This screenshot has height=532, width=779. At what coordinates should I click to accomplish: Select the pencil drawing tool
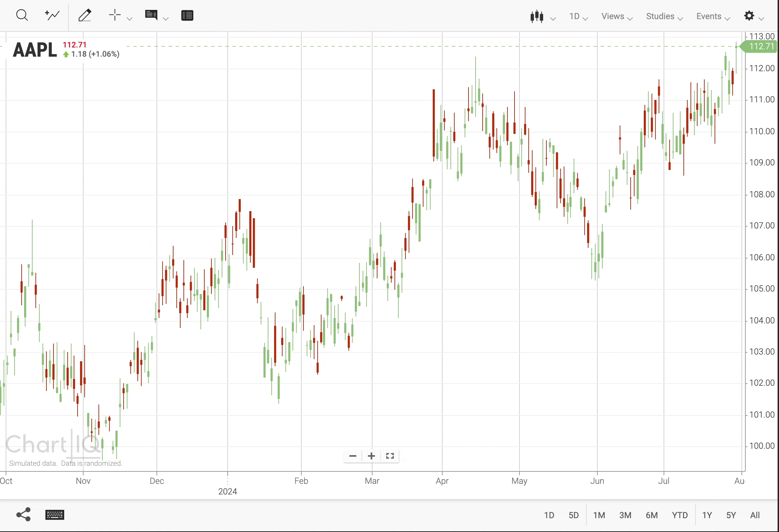pos(85,15)
